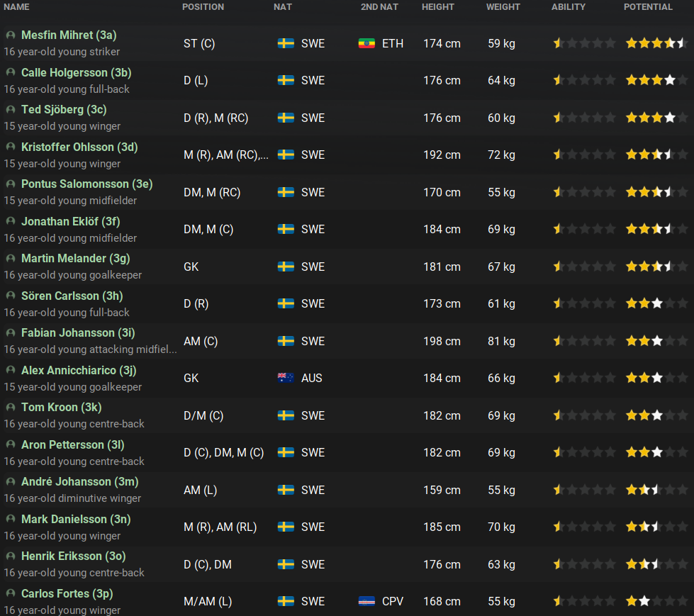This screenshot has width=694, height=616.
Task: Sort by the NAT column header
Action: click(283, 7)
